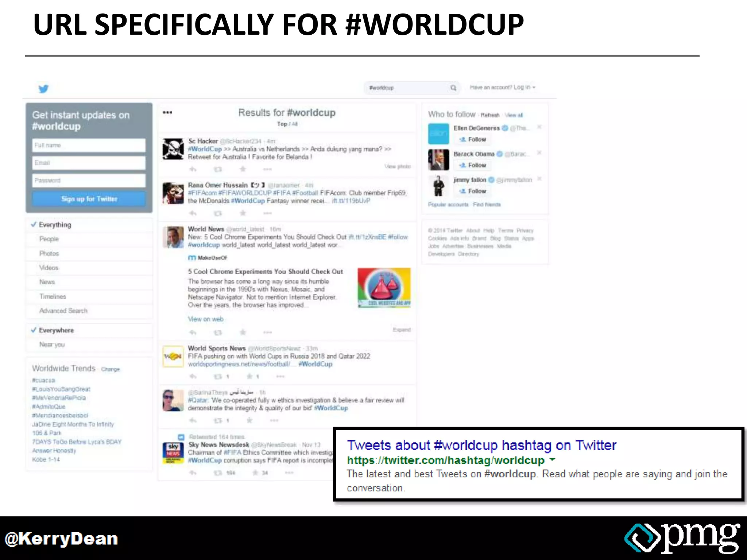
Task: Open Sc Hacker's skull avatar
Action: (173, 149)
